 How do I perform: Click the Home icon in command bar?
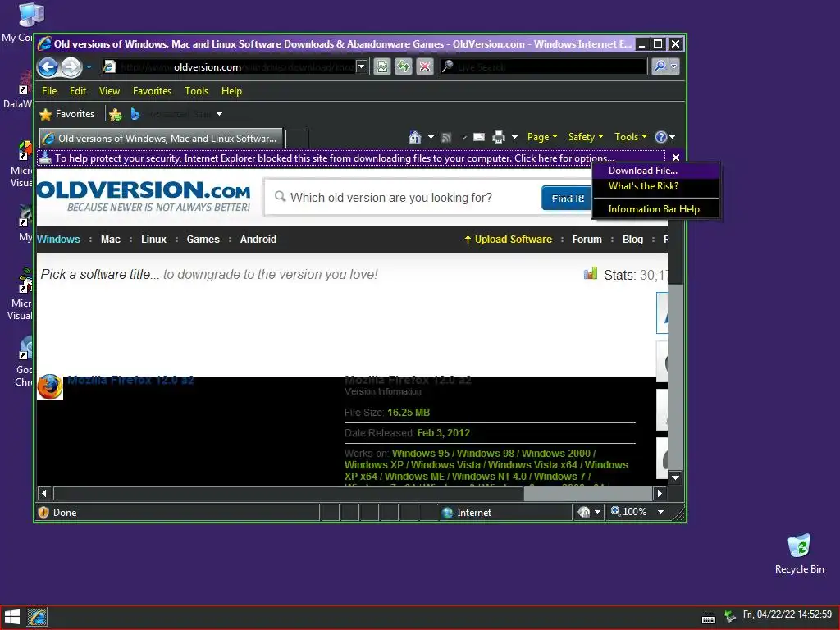(x=415, y=137)
